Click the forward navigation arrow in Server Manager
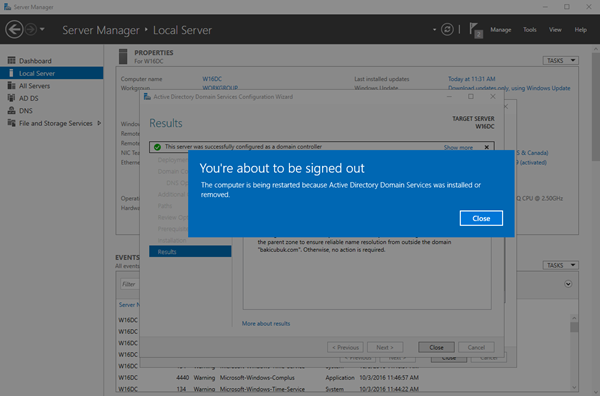This screenshot has height=396, width=600. point(31,29)
